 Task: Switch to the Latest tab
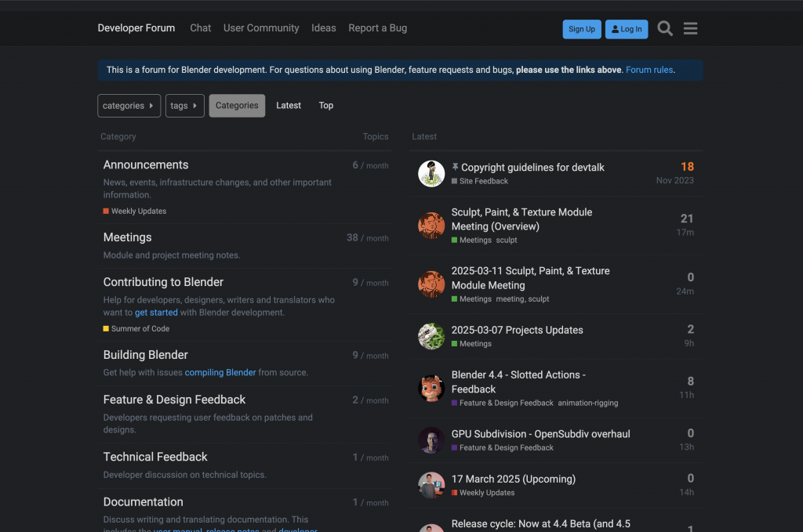(289, 105)
